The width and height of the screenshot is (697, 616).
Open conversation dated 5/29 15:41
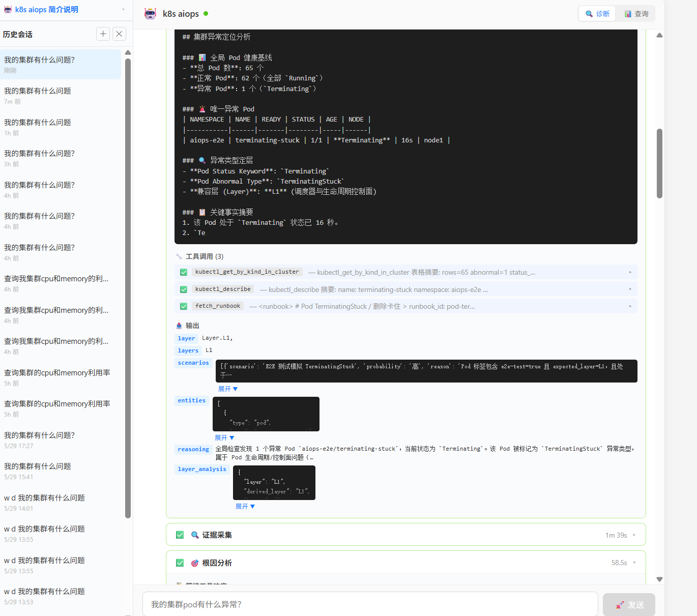(x=61, y=471)
